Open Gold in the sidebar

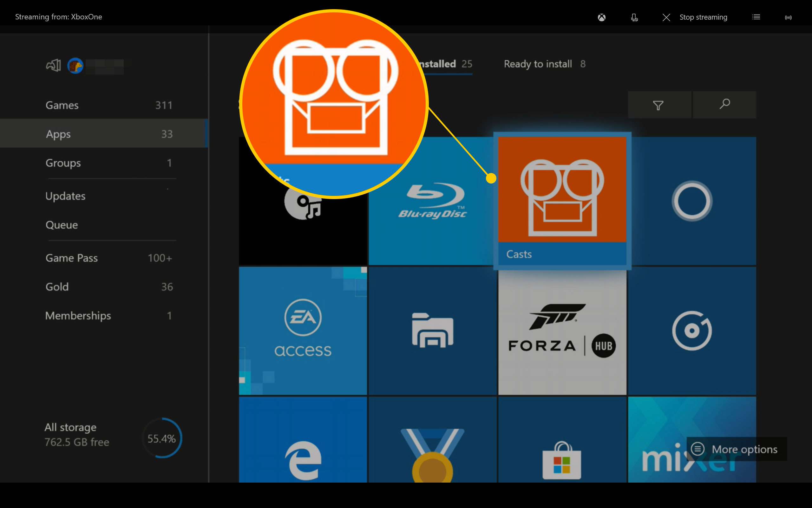click(x=104, y=287)
